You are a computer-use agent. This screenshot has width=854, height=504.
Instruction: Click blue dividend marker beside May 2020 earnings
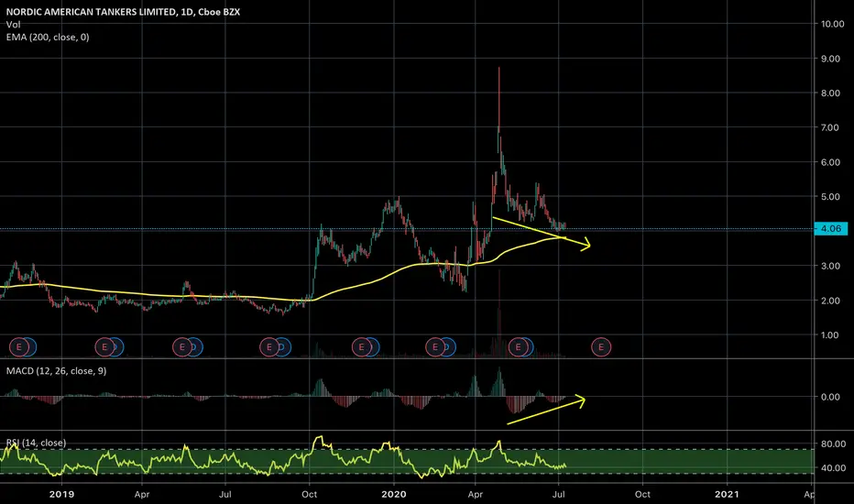(530, 347)
